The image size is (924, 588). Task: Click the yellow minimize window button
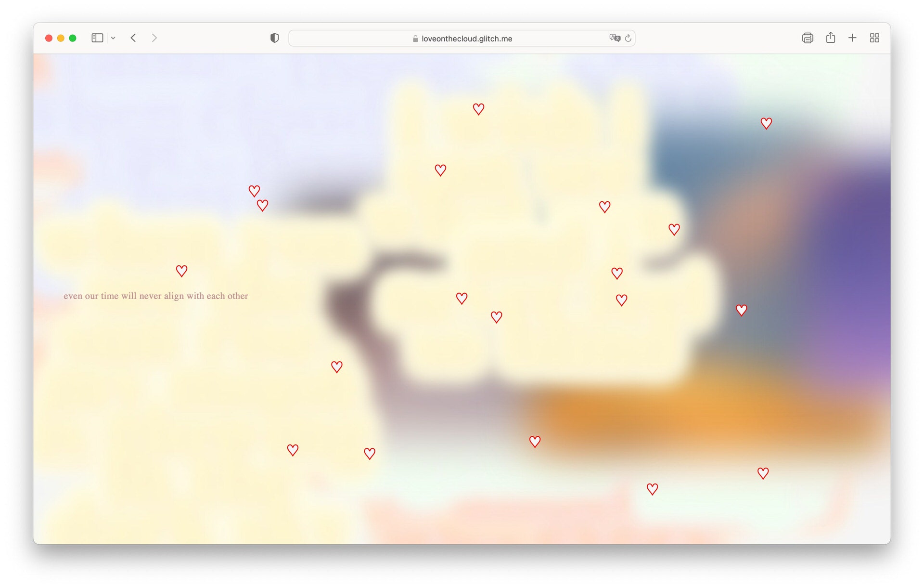(x=61, y=38)
